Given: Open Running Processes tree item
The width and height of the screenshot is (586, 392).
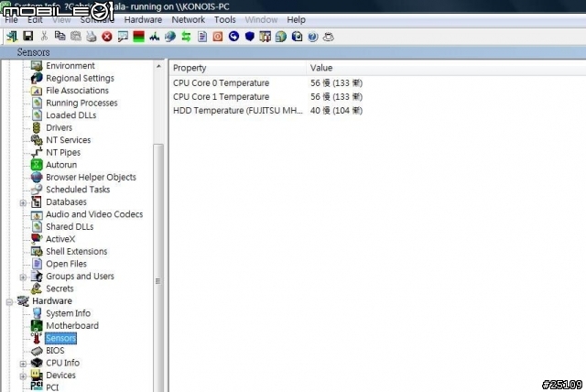Looking at the screenshot, I should tap(81, 103).
